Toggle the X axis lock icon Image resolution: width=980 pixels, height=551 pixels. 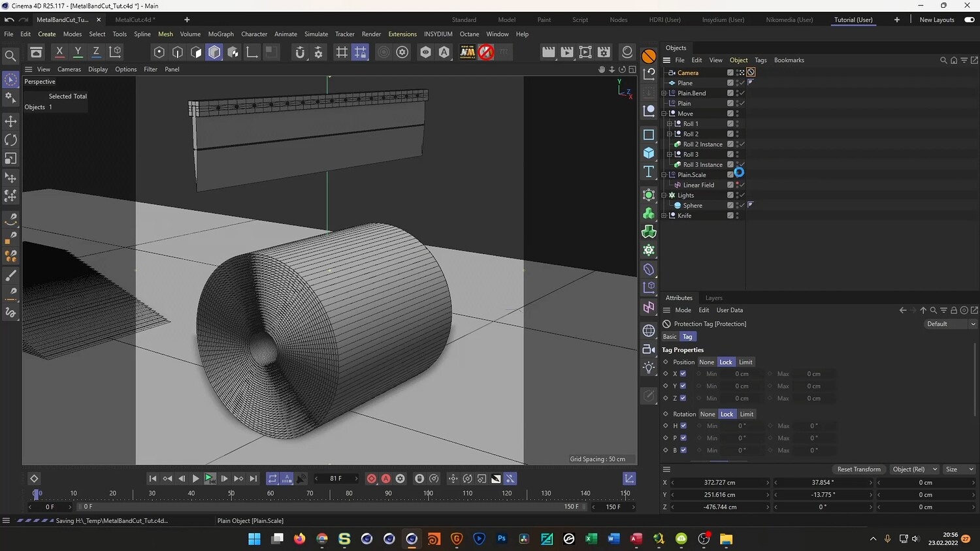59,52
